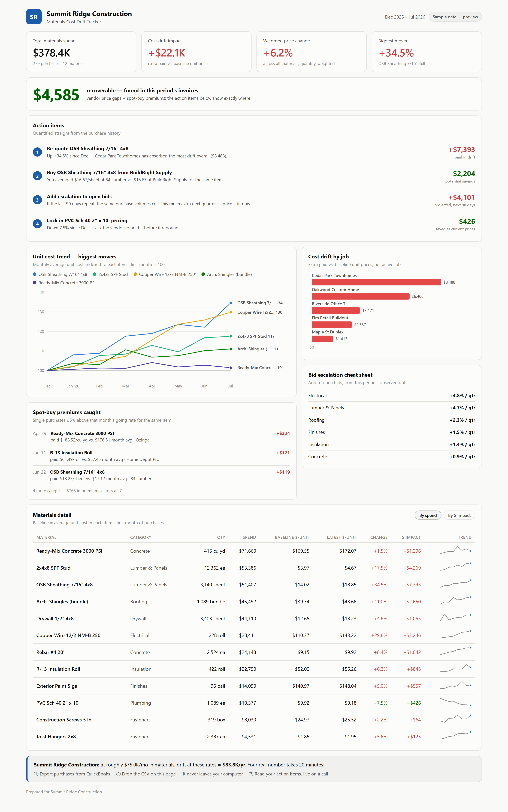This screenshot has height=812, width=508.
Task: Click the Construction Screws 5 lb sparkline
Action: coord(456,719)
